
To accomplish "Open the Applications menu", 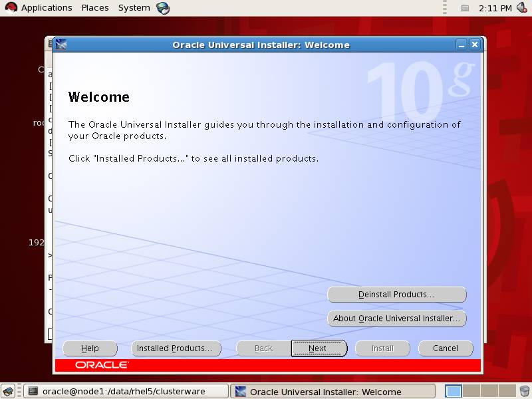I will point(47,7).
